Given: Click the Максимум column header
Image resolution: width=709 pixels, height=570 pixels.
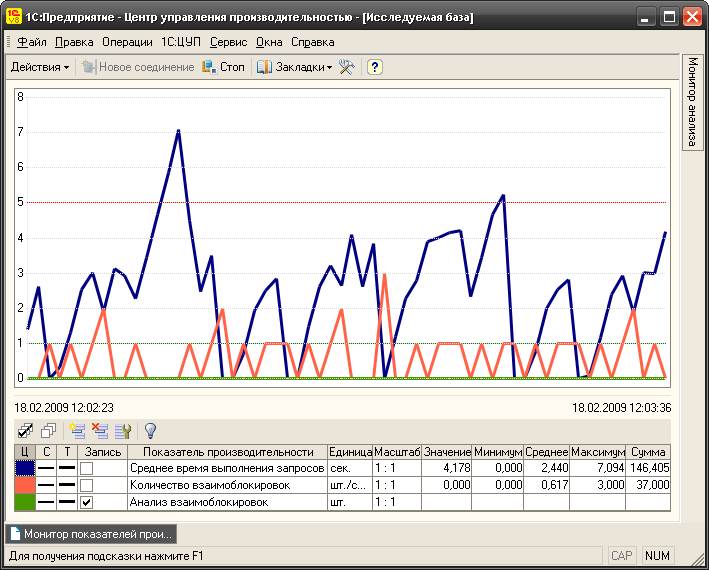Looking at the screenshot, I should 598,452.
